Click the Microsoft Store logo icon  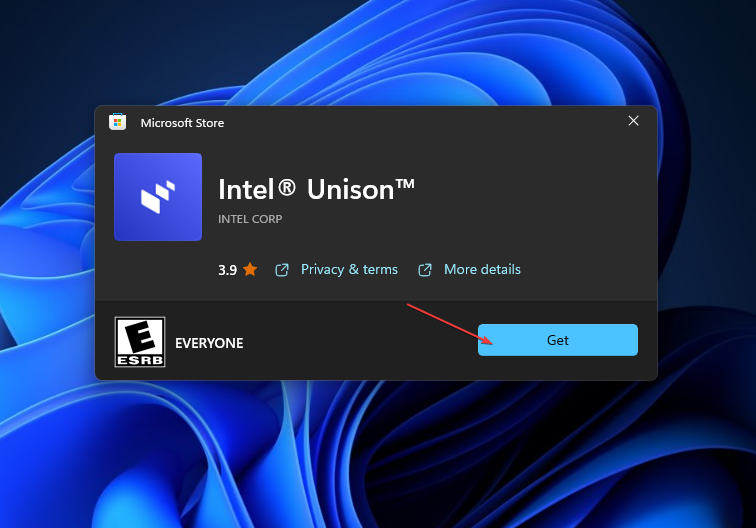[x=118, y=122]
